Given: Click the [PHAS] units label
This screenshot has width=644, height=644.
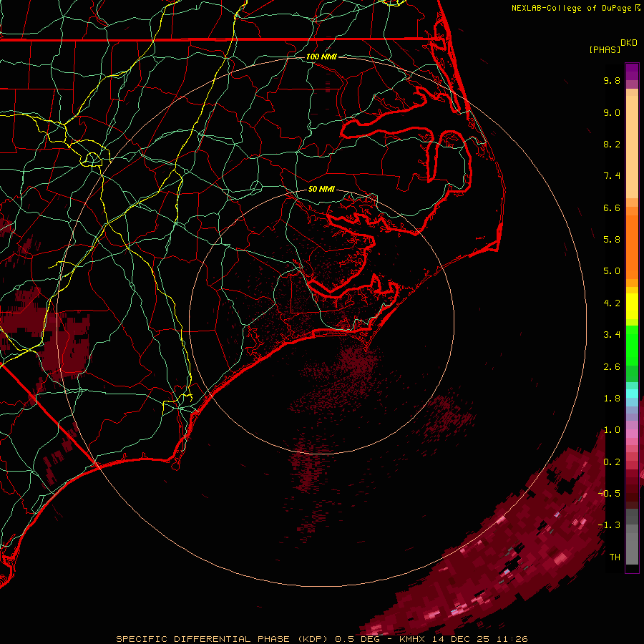Looking at the screenshot, I should [605, 49].
